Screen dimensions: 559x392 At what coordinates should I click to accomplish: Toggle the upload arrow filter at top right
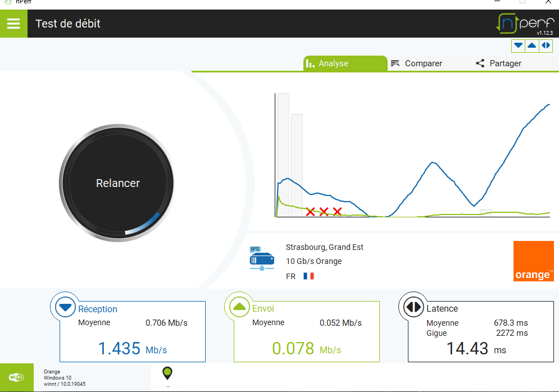[x=531, y=45]
